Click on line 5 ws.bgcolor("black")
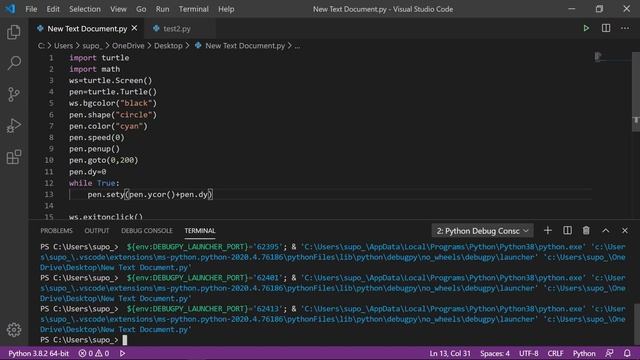This screenshot has height=360, width=640. point(113,103)
